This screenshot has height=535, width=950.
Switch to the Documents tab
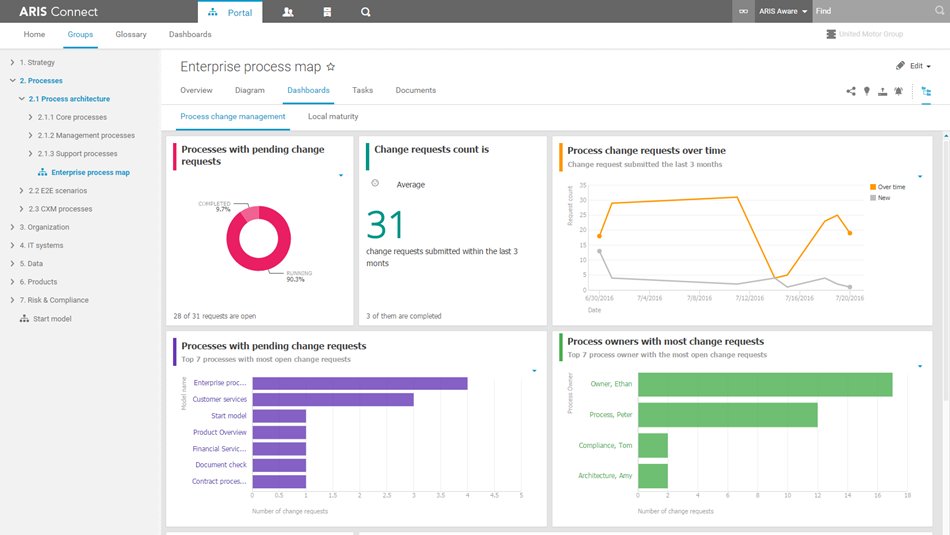point(416,90)
